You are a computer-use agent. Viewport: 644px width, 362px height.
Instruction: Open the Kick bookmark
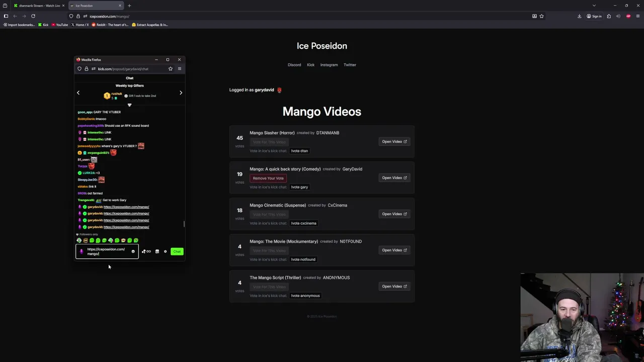(x=43, y=25)
